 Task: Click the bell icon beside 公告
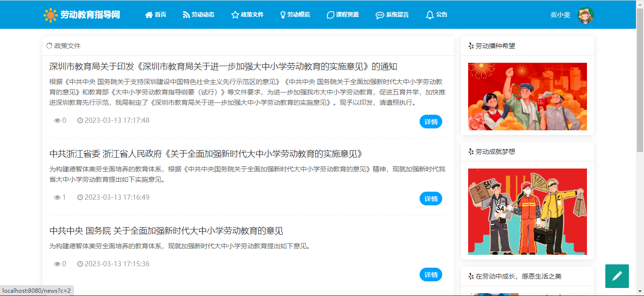[429, 15]
